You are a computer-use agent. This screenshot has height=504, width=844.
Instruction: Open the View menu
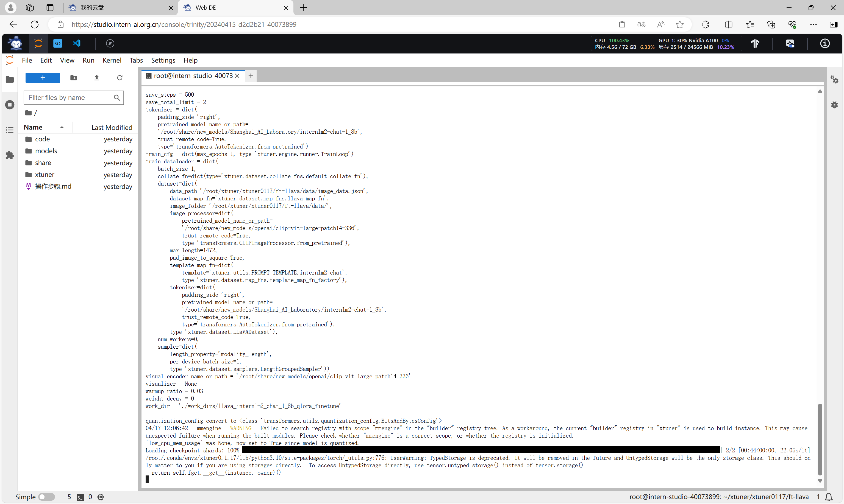[67, 60]
